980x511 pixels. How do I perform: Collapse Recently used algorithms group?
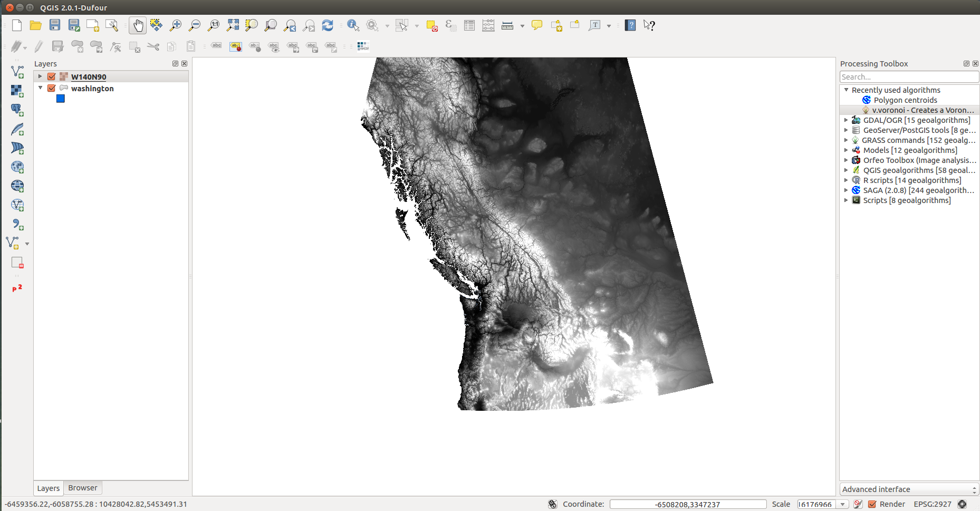pyautogui.click(x=846, y=90)
